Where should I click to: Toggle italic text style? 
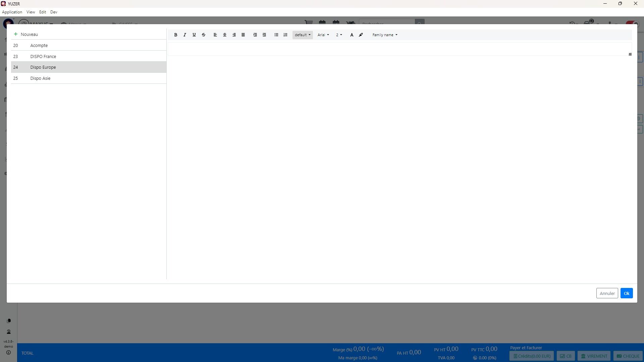(185, 35)
